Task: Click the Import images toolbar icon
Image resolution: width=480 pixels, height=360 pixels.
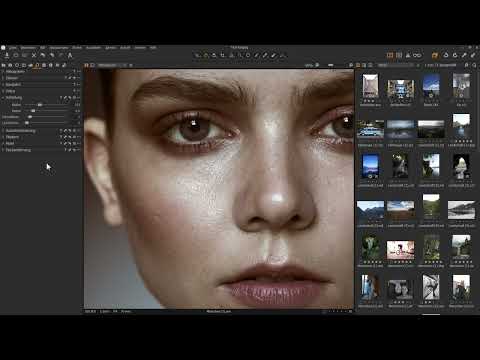Action: click(7, 55)
